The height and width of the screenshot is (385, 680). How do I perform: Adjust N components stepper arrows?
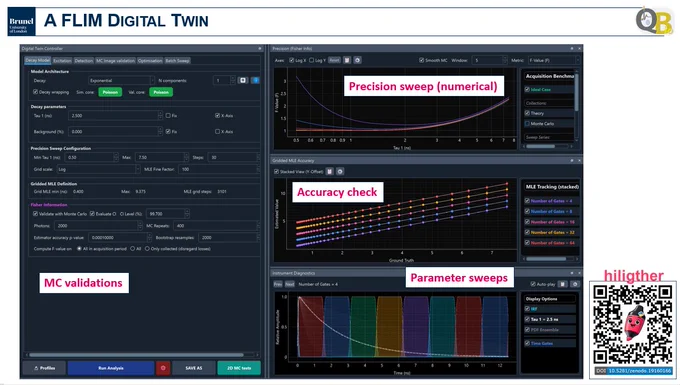point(232,80)
